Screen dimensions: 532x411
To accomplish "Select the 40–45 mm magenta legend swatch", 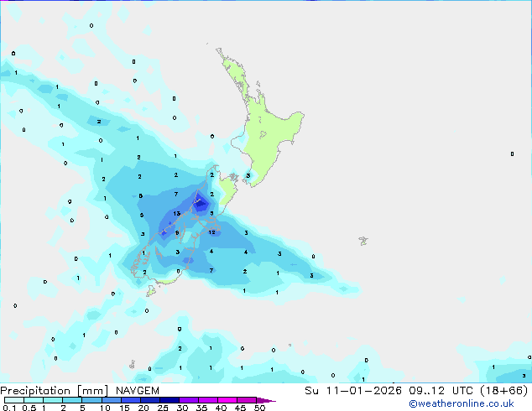I will pyautogui.click(x=227, y=400).
